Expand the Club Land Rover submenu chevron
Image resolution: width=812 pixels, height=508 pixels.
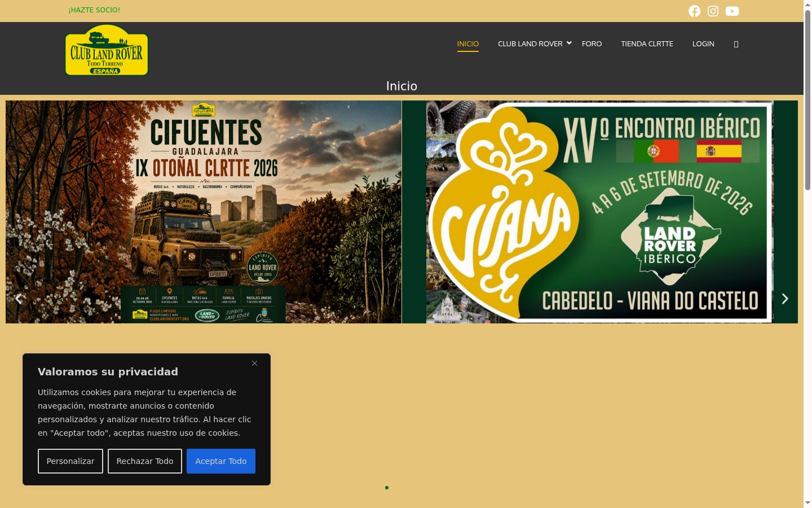click(x=569, y=43)
